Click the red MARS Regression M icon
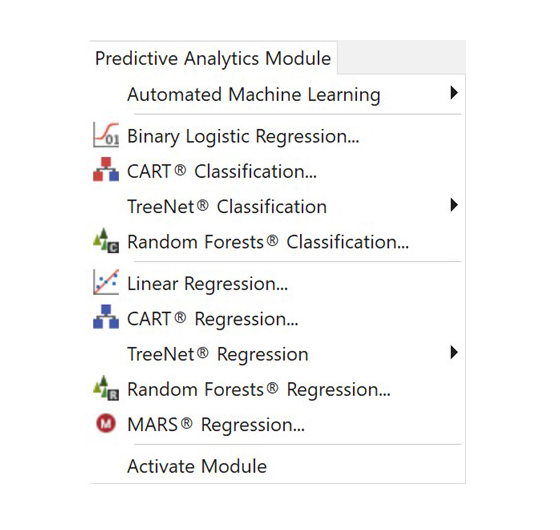Screen dimensions: 560x530 point(106,423)
